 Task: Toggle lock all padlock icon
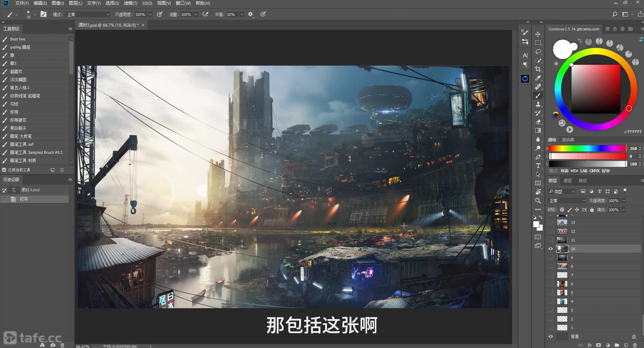tap(592, 210)
